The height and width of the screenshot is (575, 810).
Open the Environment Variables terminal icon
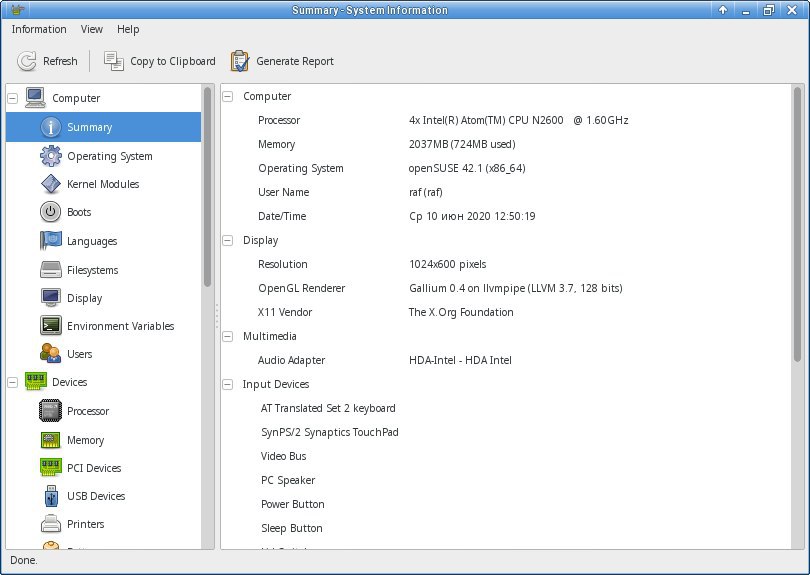point(51,325)
